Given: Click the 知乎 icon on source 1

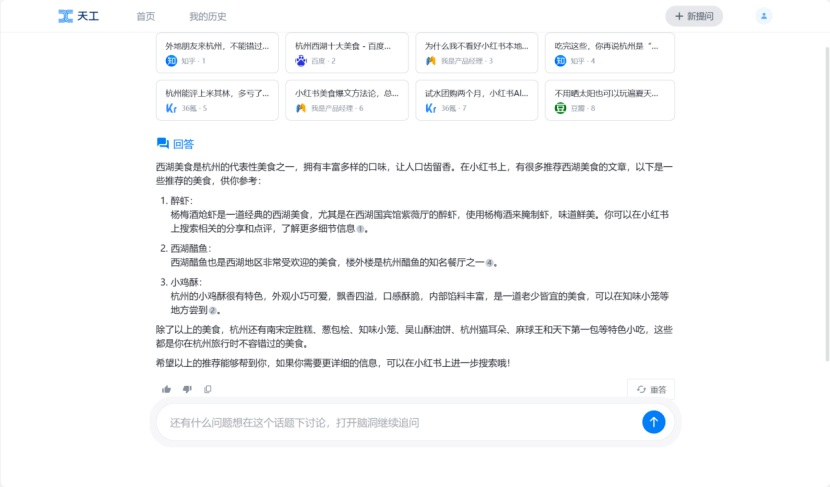Looking at the screenshot, I should pos(172,61).
